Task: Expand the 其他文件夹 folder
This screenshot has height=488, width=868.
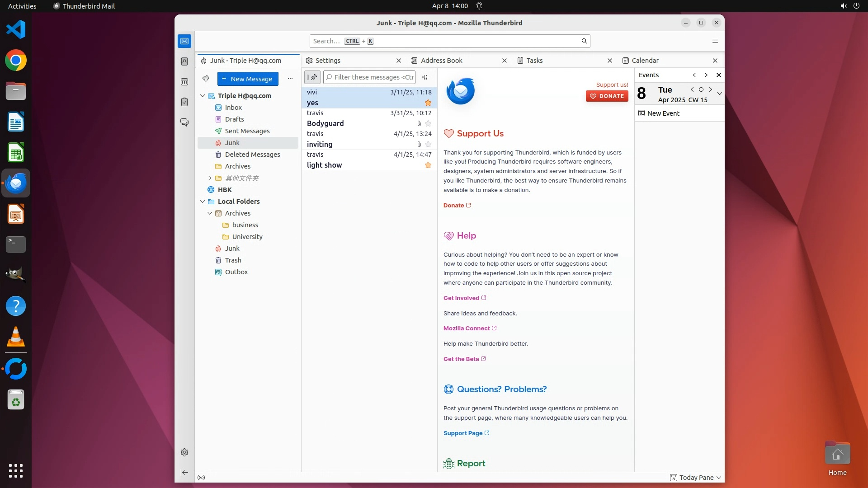Action: [x=210, y=178]
